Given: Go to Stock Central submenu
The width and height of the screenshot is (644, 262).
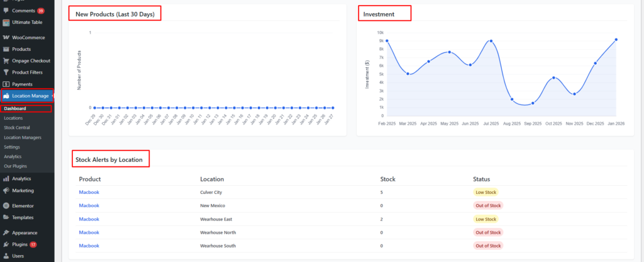Looking at the screenshot, I should (x=17, y=127).
